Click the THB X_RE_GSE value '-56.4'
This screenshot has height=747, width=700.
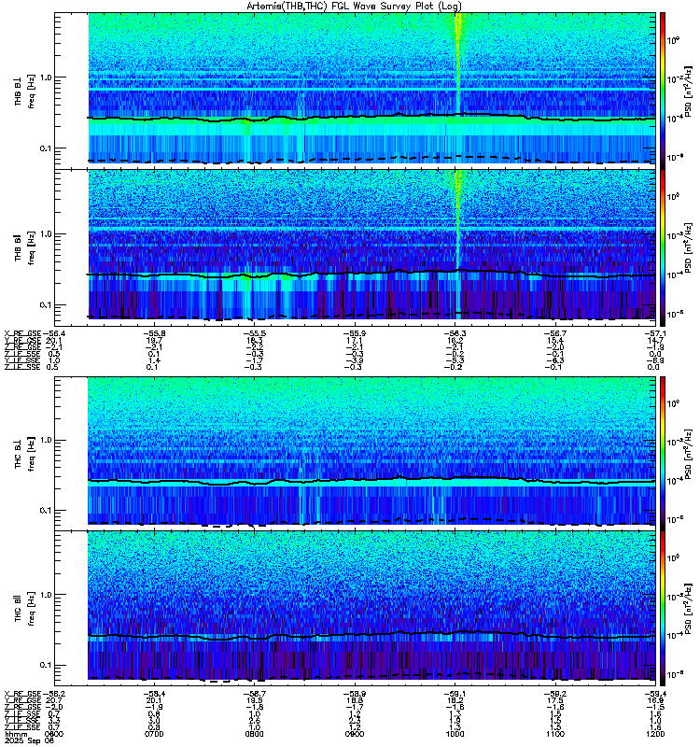point(53,333)
